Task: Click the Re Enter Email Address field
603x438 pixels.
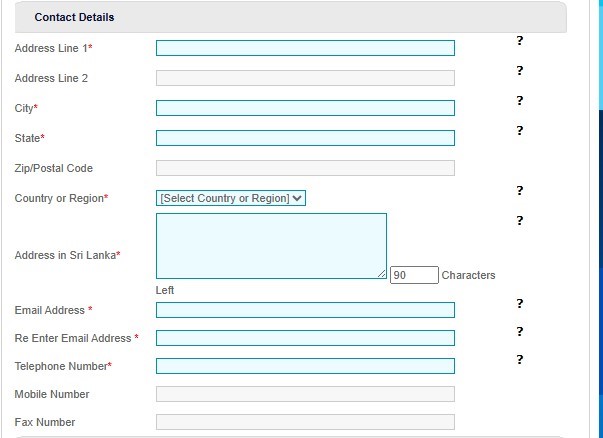Action: point(305,338)
